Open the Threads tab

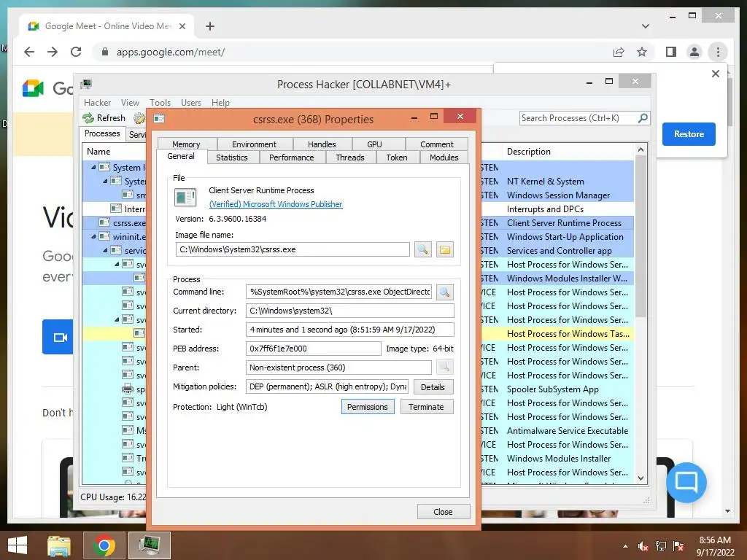(x=350, y=157)
